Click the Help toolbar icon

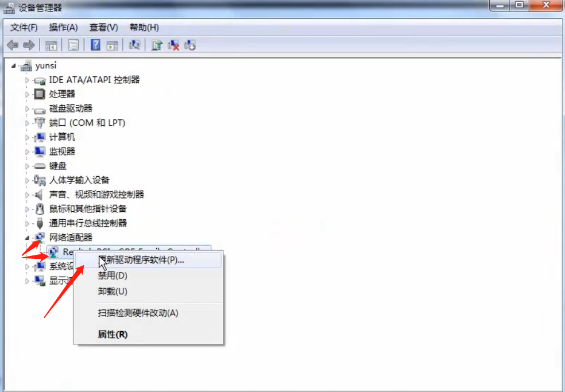95,45
